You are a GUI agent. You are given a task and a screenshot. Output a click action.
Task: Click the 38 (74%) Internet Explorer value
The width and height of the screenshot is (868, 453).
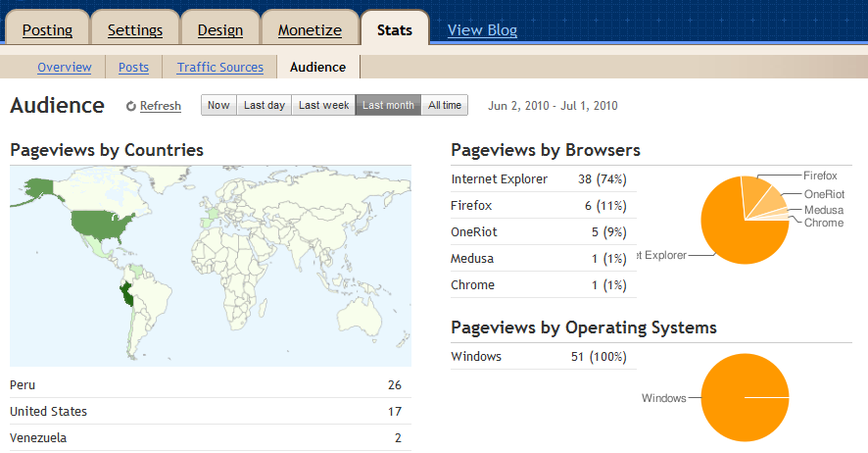603,179
